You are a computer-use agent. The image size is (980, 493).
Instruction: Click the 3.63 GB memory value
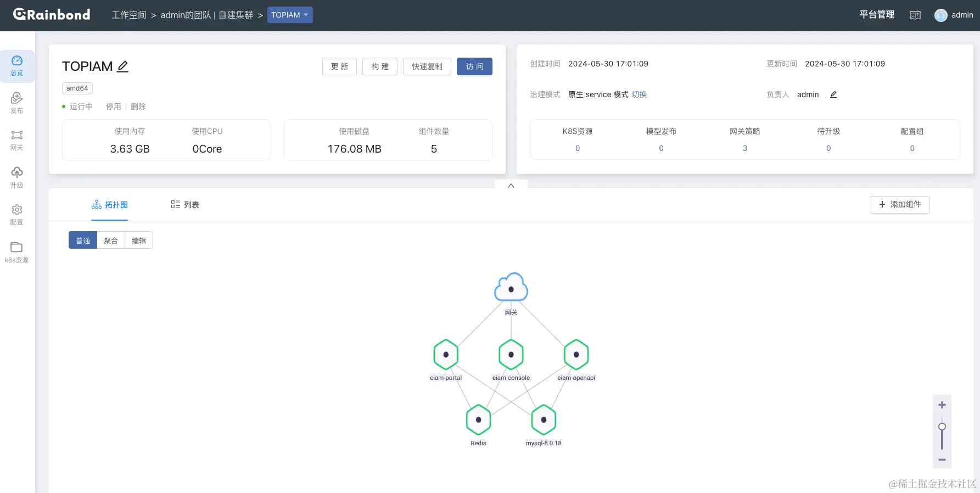point(130,149)
